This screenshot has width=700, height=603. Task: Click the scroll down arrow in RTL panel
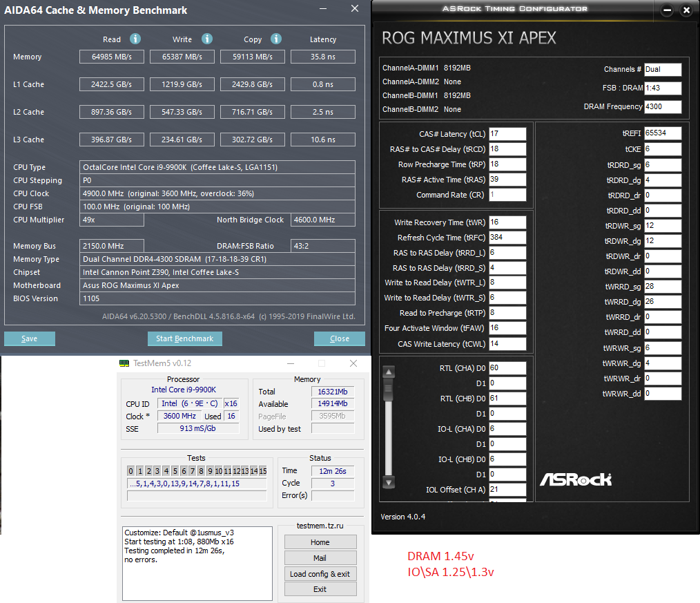pyautogui.click(x=389, y=482)
